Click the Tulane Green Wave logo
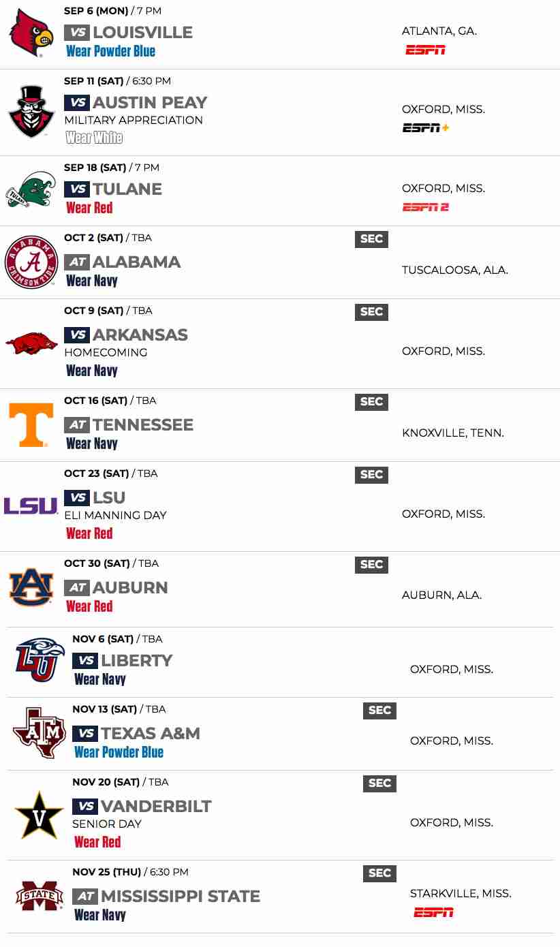The width and height of the screenshot is (560, 947). (31, 189)
